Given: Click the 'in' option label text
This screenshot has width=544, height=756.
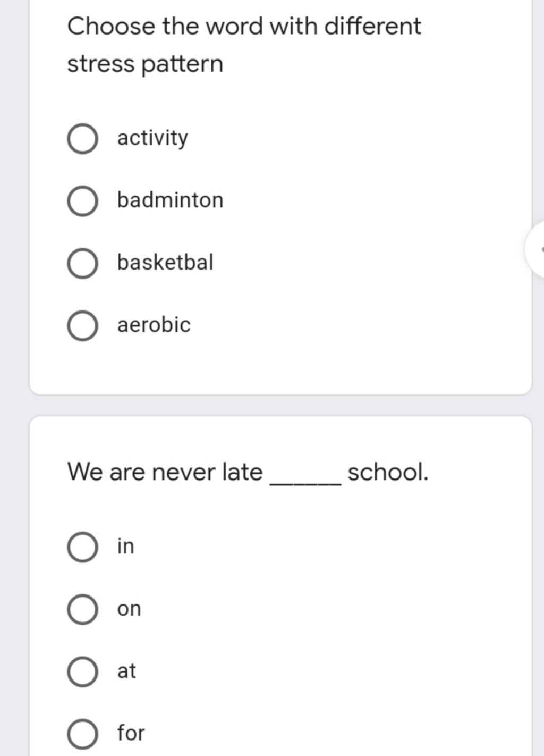Looking at the screenshot, I should [126, 546].
